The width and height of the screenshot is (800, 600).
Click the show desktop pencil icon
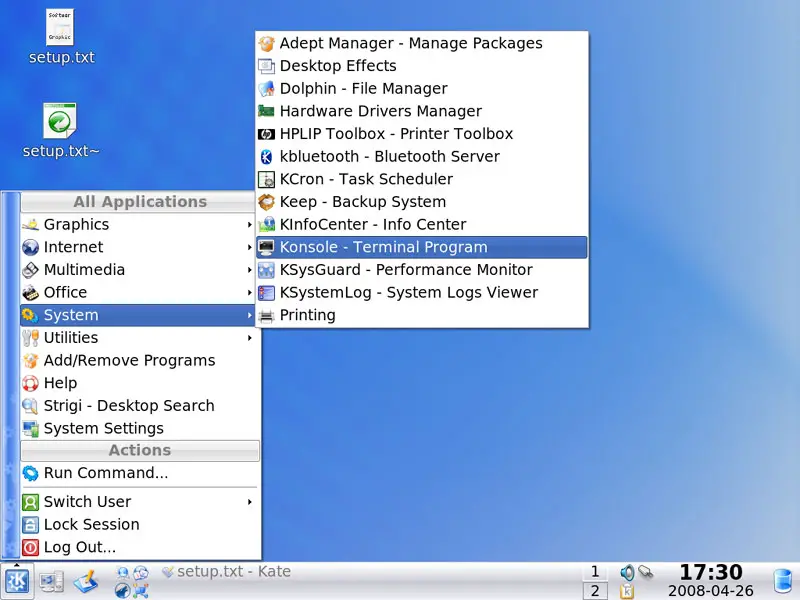86,582
